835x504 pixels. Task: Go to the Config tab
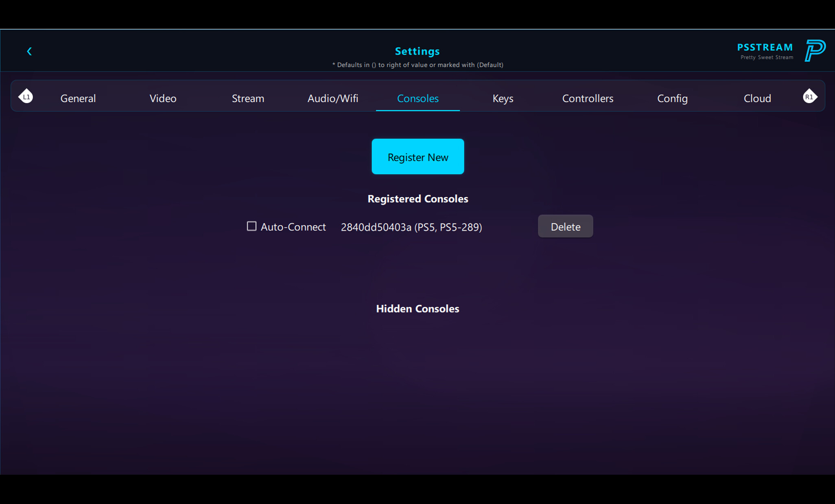pyautogui.click(x=672, y=98)
